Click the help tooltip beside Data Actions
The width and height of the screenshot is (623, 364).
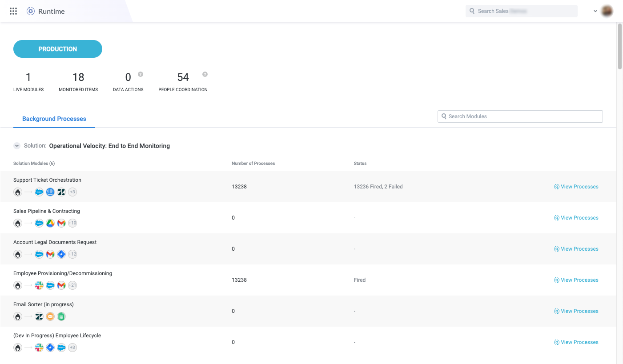(141, 74)
